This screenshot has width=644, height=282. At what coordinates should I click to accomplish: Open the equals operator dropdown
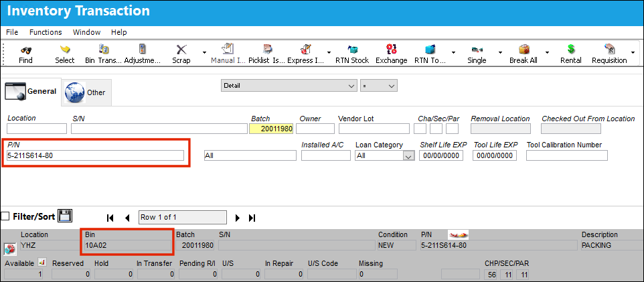click(379, 86)
